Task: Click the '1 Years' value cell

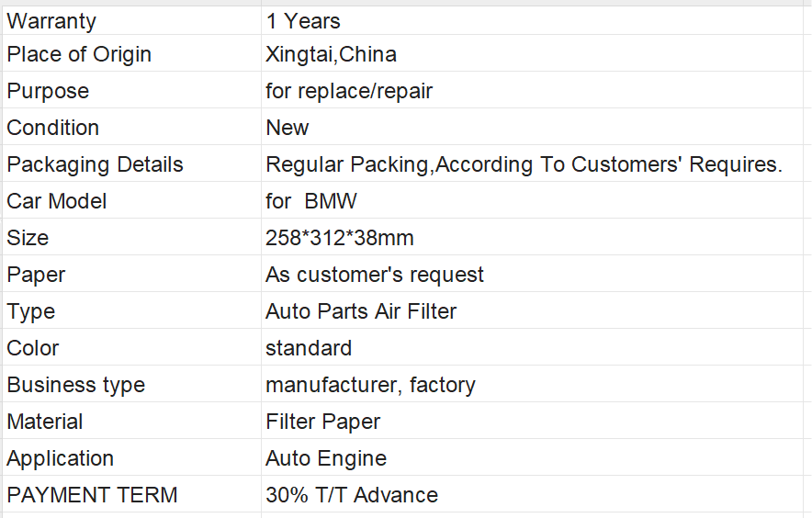Action: tap(533, 21)
